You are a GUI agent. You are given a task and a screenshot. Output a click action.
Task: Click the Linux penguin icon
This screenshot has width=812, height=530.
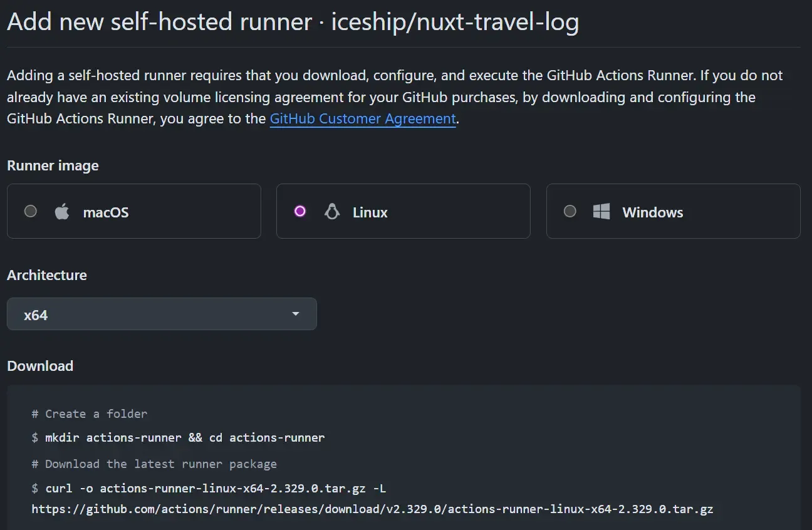[331, 211]
